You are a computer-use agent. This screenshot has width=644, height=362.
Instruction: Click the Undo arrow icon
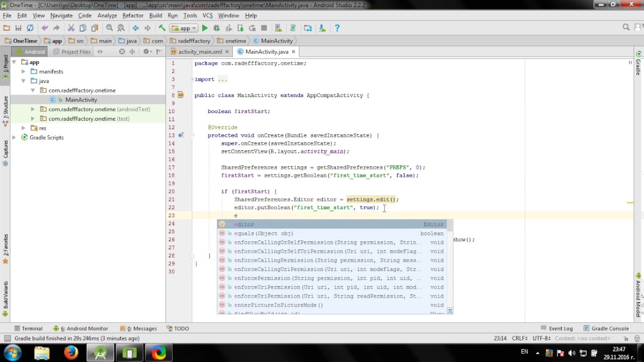pos(45,28)
